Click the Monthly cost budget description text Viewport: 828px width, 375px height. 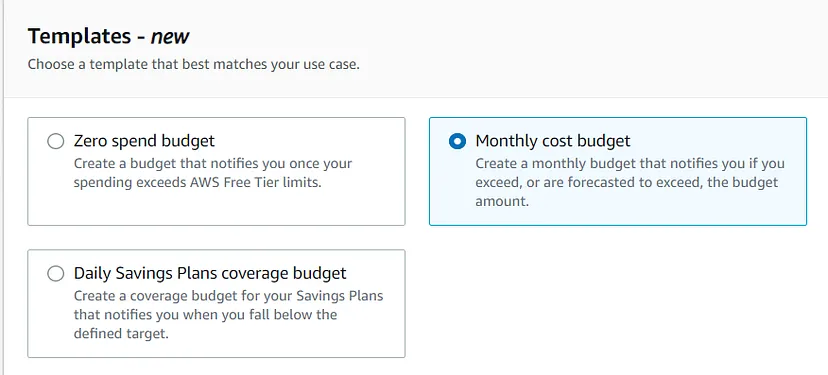pyautogui.click(x=630, y=182)
